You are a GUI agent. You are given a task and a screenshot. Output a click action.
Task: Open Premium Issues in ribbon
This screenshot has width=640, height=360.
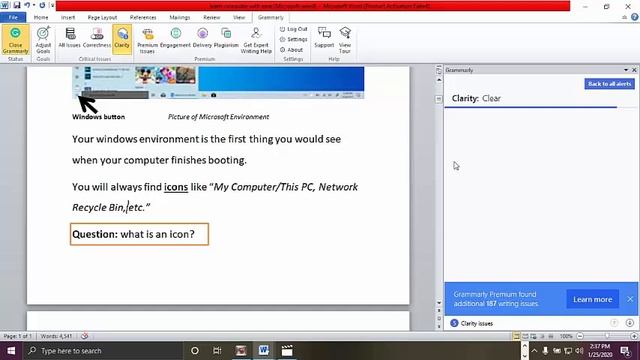(x=147, y=40)
